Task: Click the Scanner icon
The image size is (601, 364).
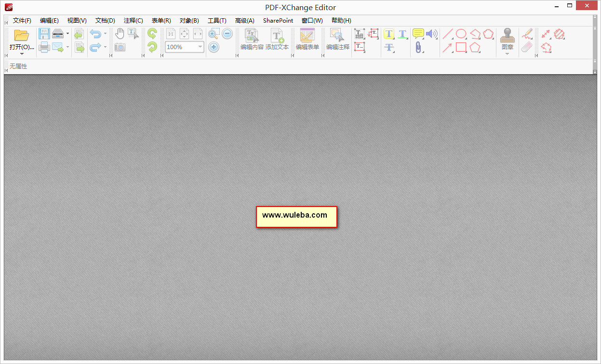Action: pos(58,34)
